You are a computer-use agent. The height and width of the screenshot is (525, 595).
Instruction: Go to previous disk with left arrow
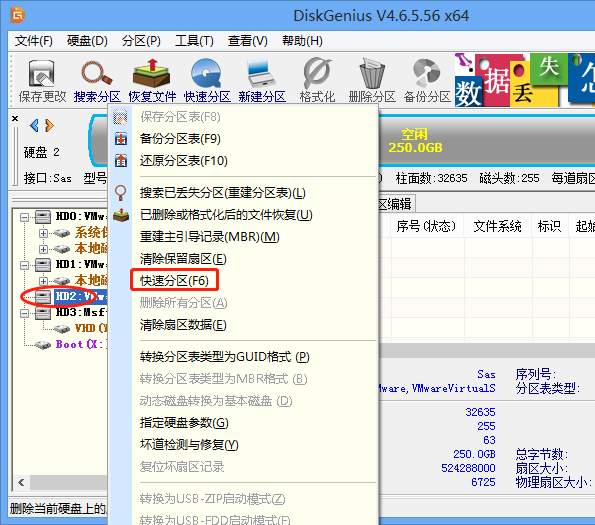tap(34, 125)
